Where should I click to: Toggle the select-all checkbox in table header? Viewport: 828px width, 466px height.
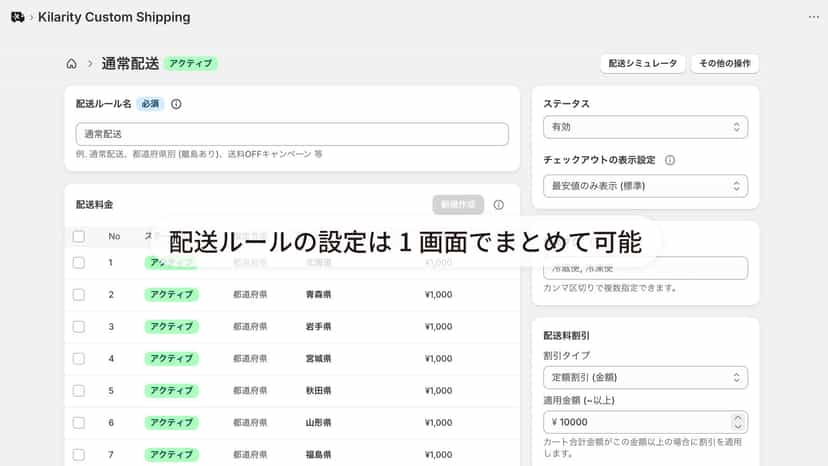pyautogui.click(x=79, y=236)
